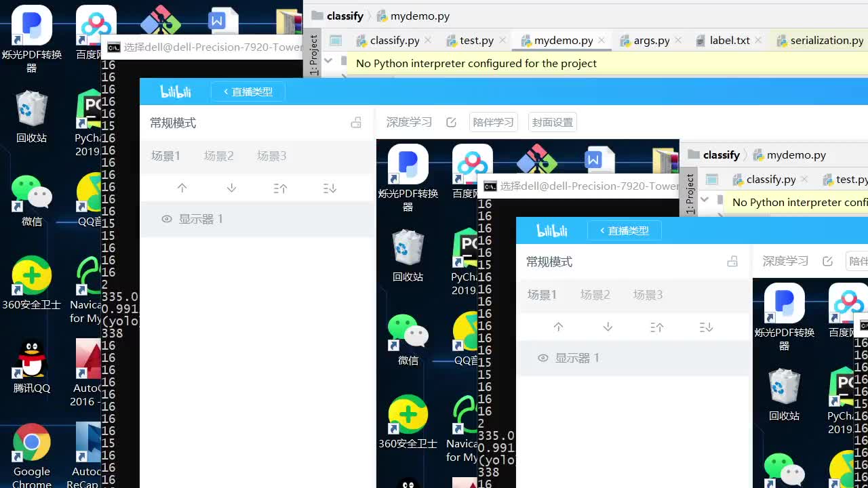Launch 360安全卫士 from the outer desktop

click(32, 283)
